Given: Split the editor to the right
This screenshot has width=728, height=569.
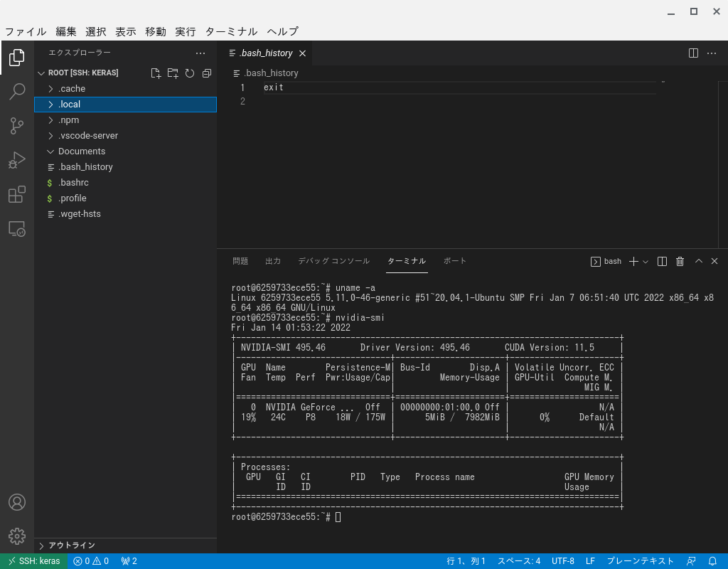Looking at the screenshot, I should (693, 53).
